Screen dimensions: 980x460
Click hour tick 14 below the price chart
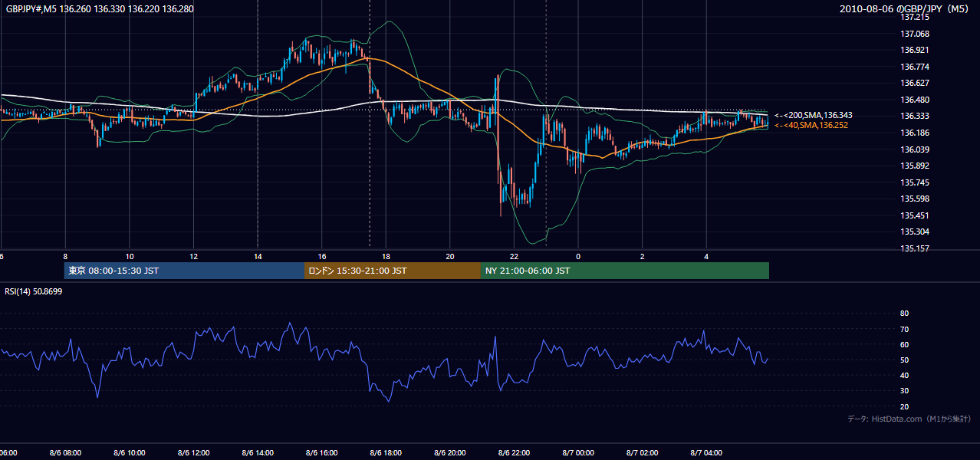[x=258, y=256]
